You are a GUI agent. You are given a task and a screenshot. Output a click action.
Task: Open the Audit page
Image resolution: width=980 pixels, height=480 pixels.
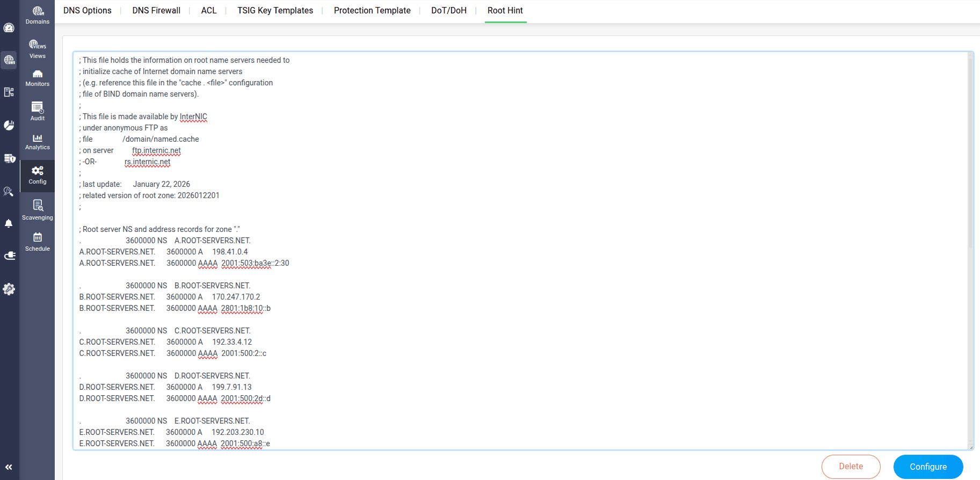(37, 111)
